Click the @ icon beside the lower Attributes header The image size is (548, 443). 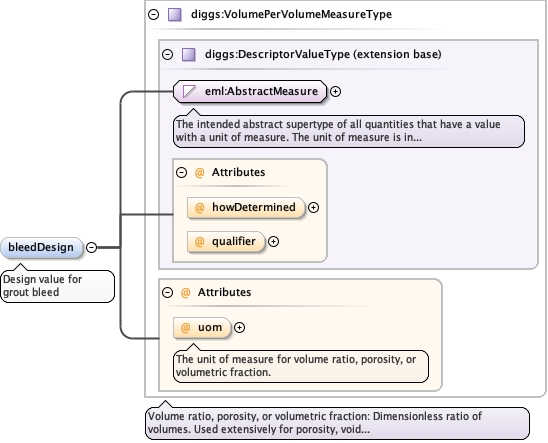(x=185, y=292)
